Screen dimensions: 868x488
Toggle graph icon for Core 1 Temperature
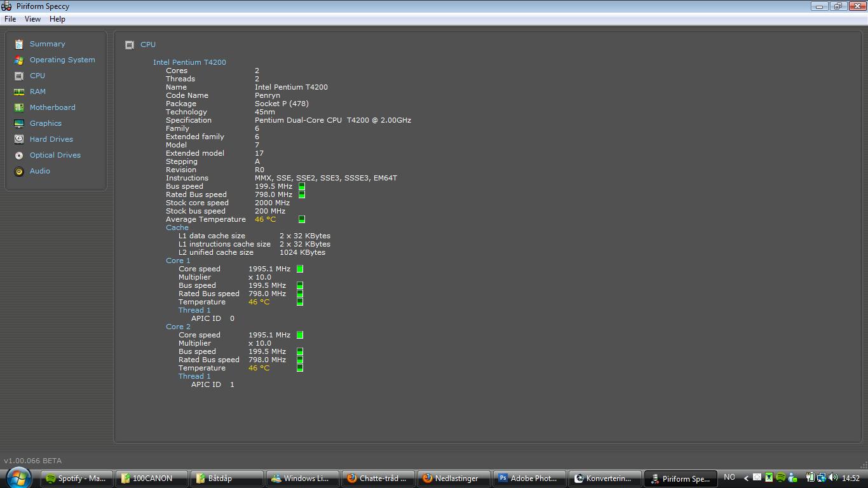300,302
